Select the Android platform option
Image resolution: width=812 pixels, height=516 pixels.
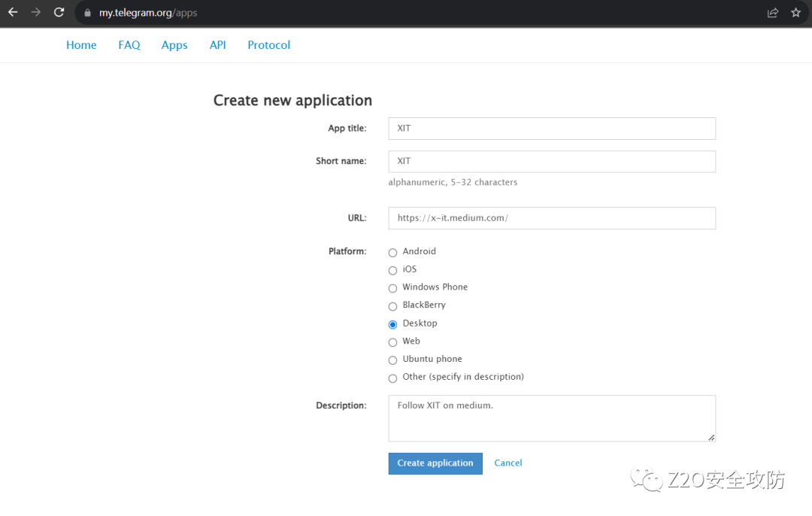(x=392, y=253)
